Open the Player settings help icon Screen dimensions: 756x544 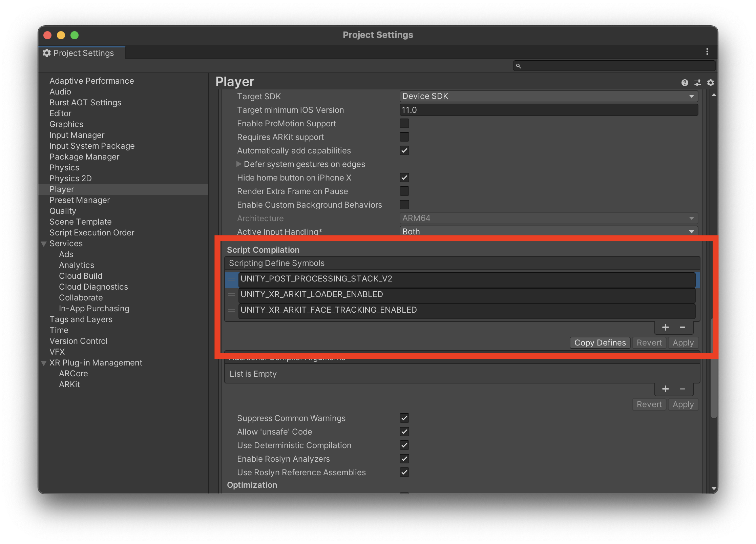[x=685, y=82]
